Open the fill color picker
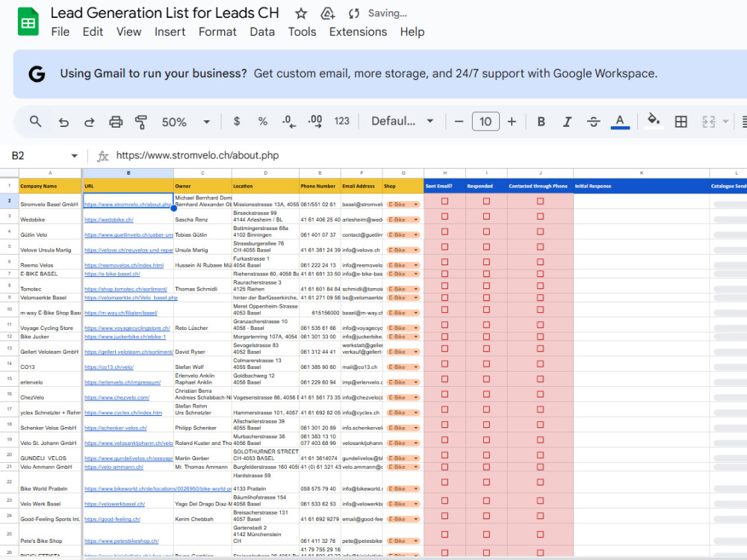The height and width of the screenshot is (560, 747). coord(654,120)
